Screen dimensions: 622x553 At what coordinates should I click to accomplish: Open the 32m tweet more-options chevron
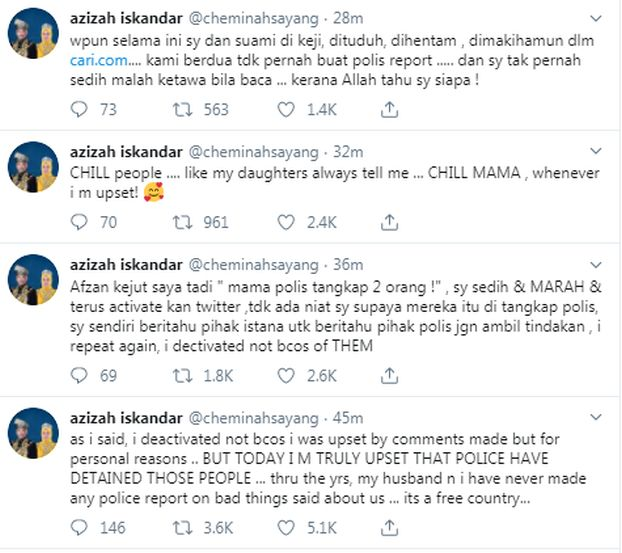point(596,151)
